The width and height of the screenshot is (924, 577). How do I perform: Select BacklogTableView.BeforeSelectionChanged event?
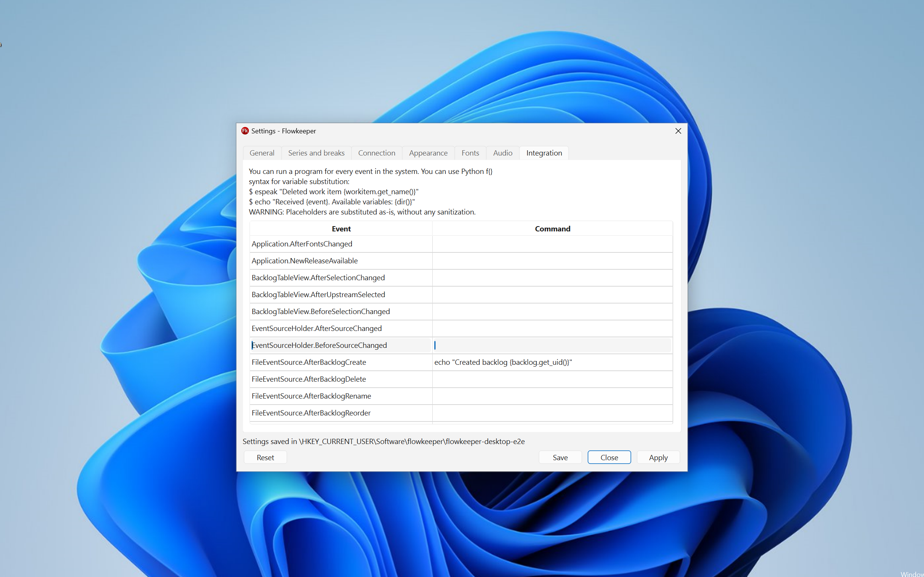pyautogui.click(x=341, y=312)
